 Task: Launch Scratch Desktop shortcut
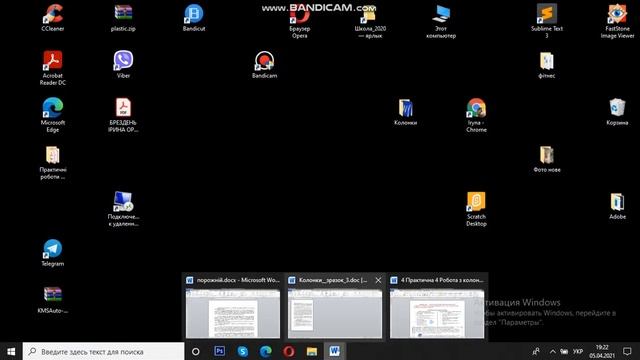[476, 209]
